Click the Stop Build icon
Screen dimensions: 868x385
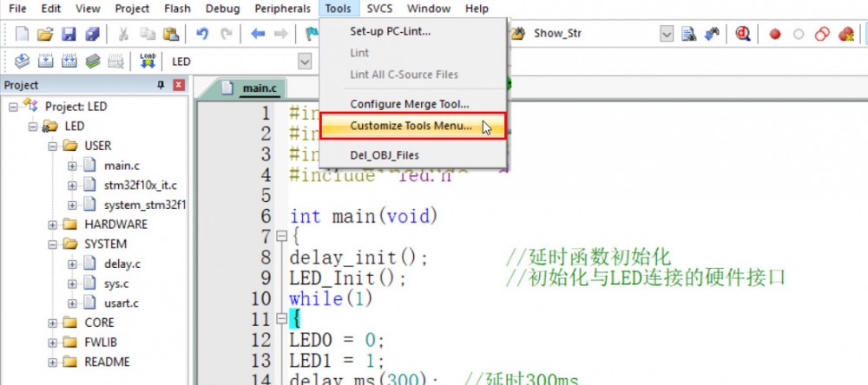point(115,61)
